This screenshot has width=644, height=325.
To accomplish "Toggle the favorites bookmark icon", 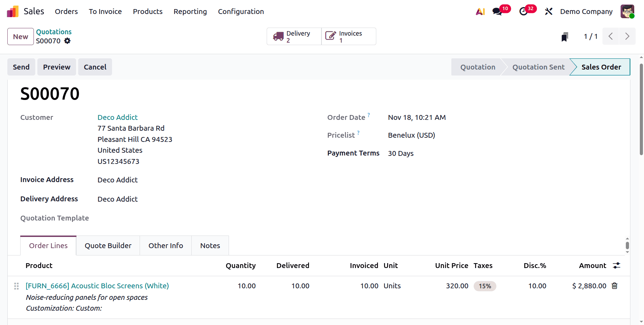I will click(x=565, y=36).
